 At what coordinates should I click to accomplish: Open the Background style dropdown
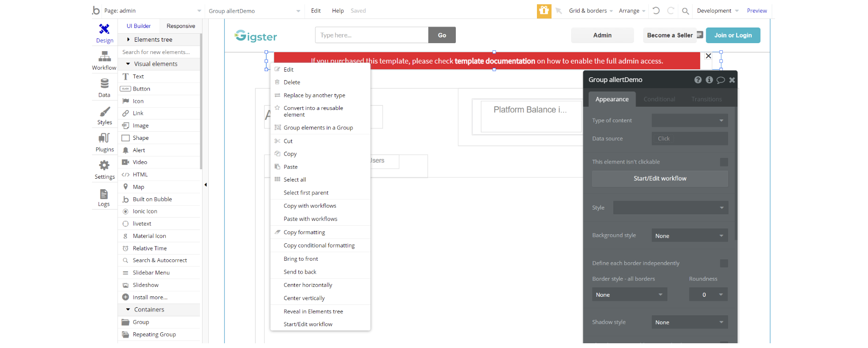pyautogui.click(x=690, y=236)
